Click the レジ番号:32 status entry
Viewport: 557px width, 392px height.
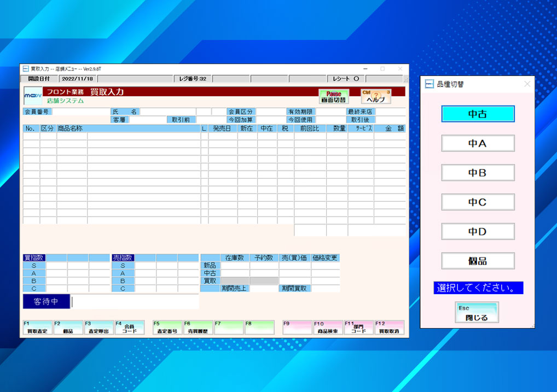(x=193, y=79)
